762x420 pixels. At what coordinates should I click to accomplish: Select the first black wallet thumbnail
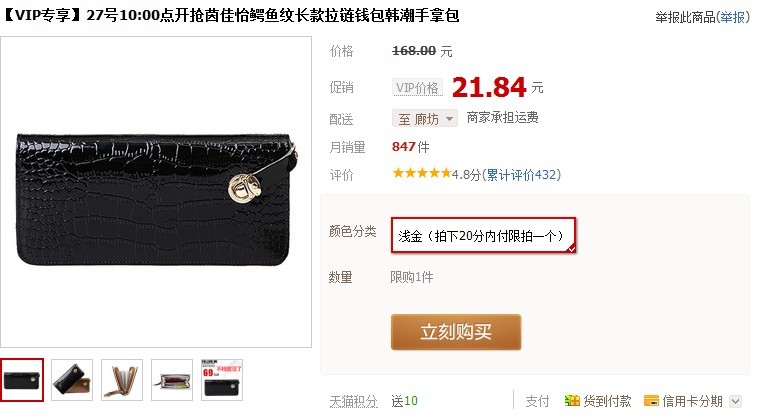tap(22, 380)
